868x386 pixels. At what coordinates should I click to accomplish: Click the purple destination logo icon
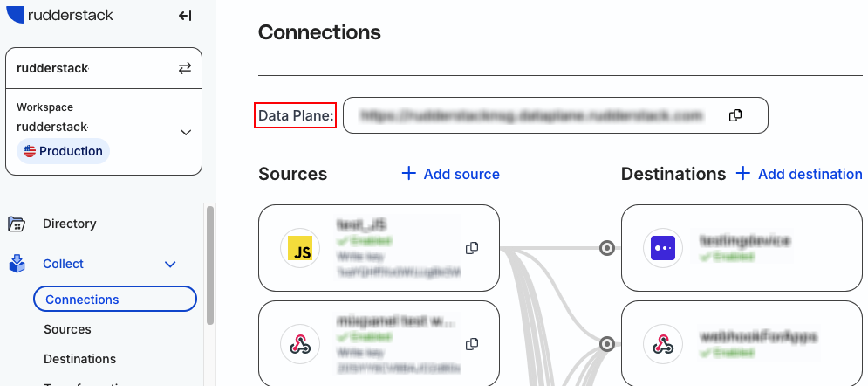click(663, 248)
